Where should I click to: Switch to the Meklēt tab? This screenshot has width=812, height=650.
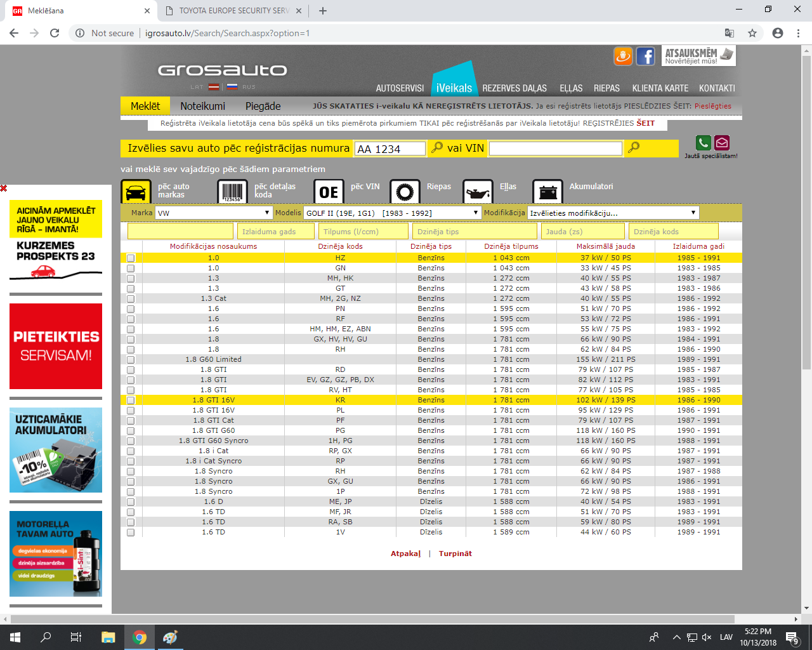coord(145,106)
